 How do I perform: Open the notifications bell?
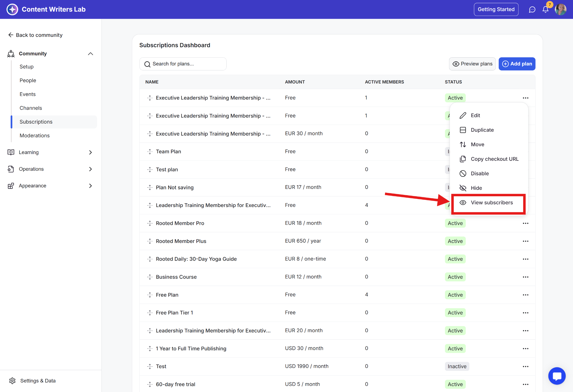tap(545, 10)
